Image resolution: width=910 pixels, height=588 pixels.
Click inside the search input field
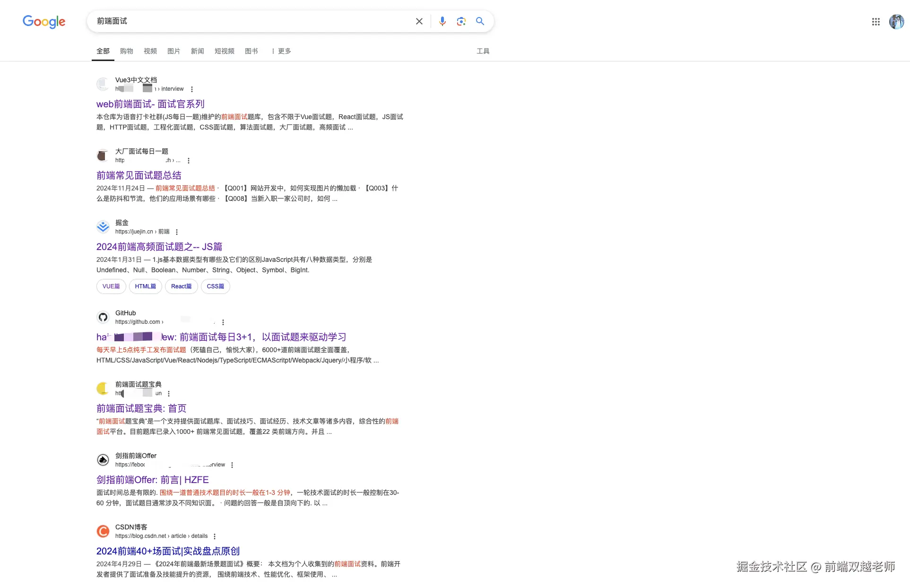tap(251, 21)
